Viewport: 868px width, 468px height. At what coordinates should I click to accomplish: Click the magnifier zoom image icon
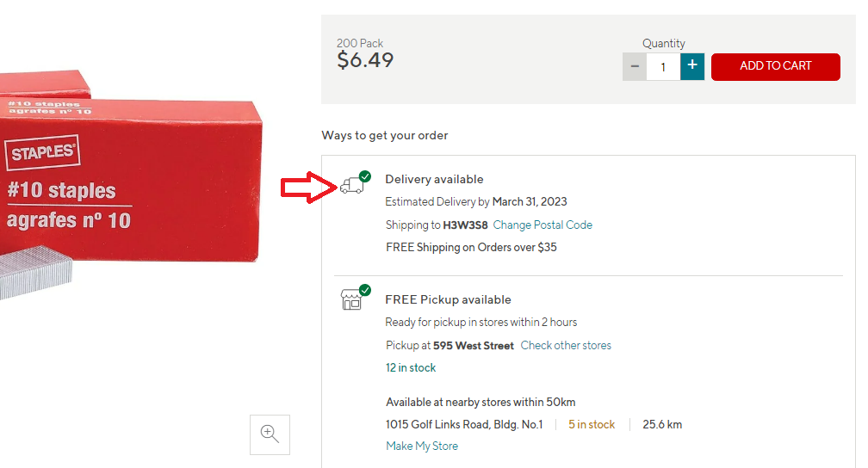tap(270, 434)
